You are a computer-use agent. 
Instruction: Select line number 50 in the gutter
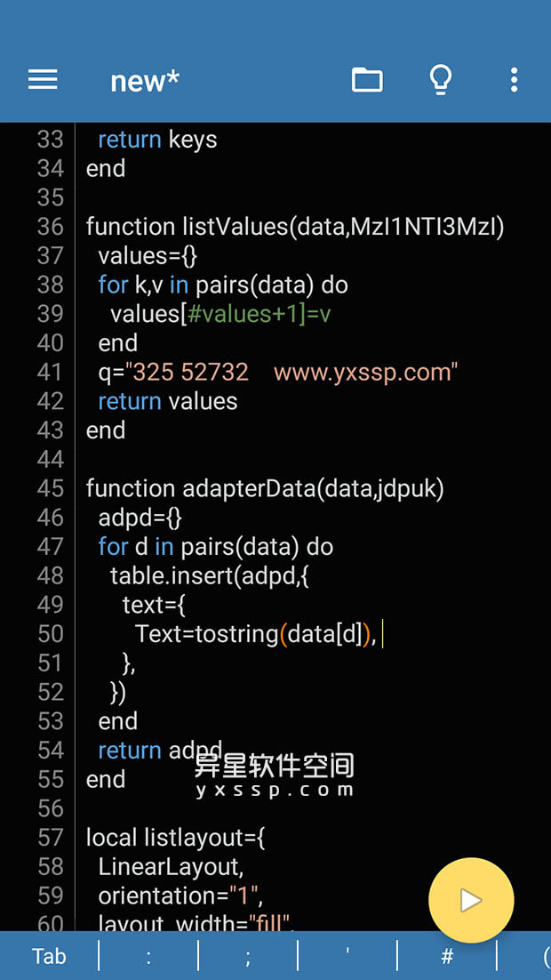[51, 634]
